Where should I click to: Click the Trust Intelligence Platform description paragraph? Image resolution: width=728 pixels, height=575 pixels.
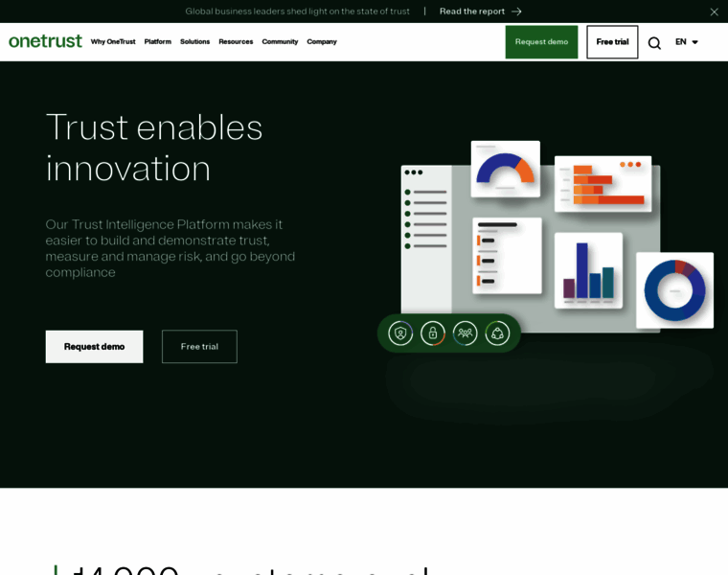pyautogui.click(x=171, y=248)
